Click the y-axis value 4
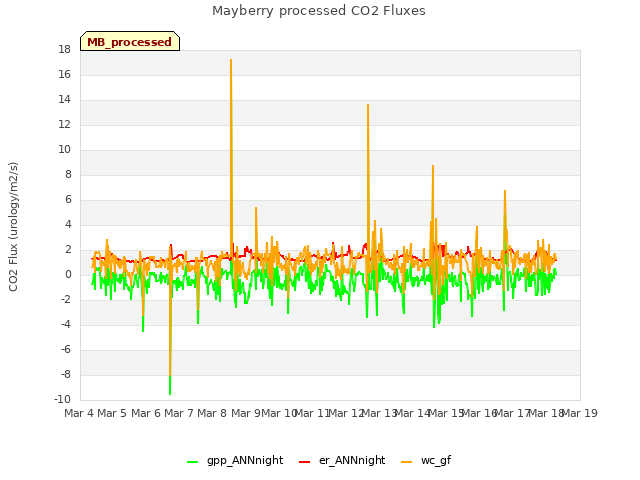 [68, 224]
